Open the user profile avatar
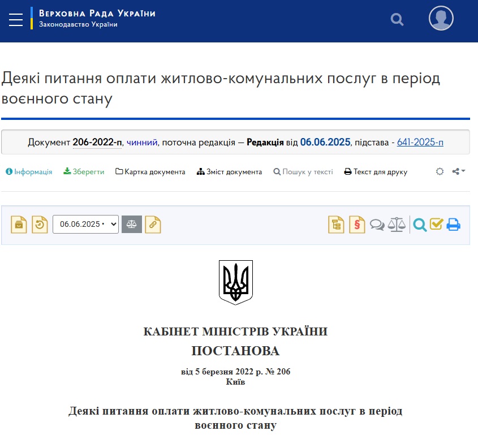The width and height of the screenshot is (478, 448). coord(441,19)
